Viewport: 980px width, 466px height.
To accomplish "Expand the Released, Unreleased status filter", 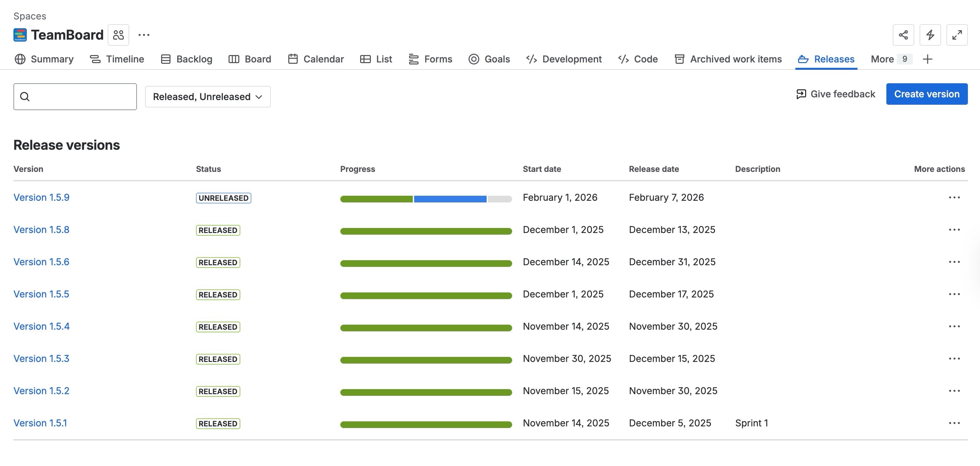I will [x=208, y=97].
